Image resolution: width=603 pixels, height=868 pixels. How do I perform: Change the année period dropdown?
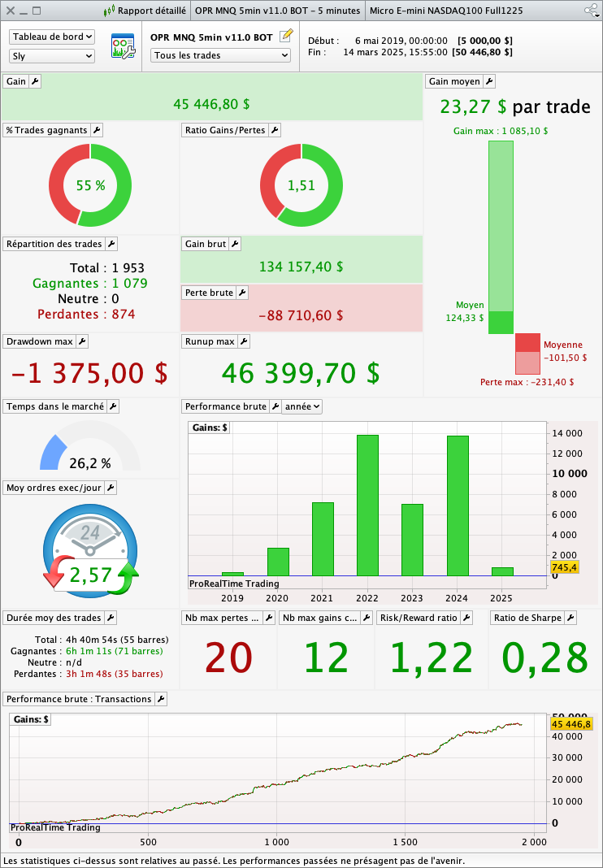(301, 406)
